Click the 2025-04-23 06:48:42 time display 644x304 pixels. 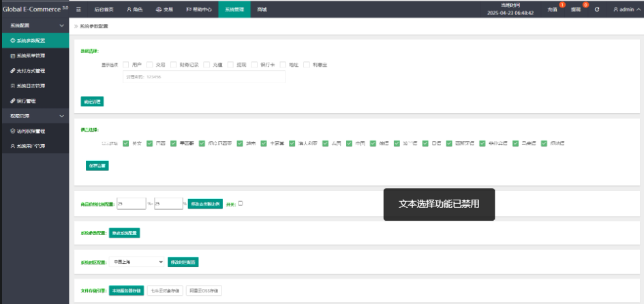pyautogui.click(x=510, y=13)
